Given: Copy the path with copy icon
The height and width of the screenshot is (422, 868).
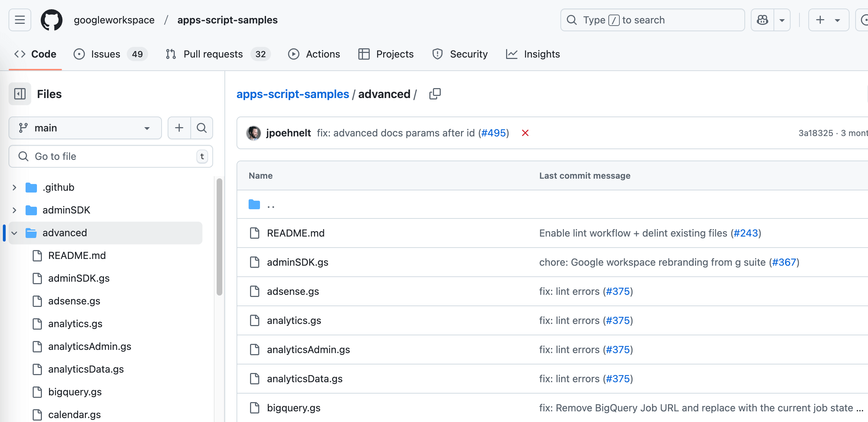Looking at the screenshot, I should (435, 94).
